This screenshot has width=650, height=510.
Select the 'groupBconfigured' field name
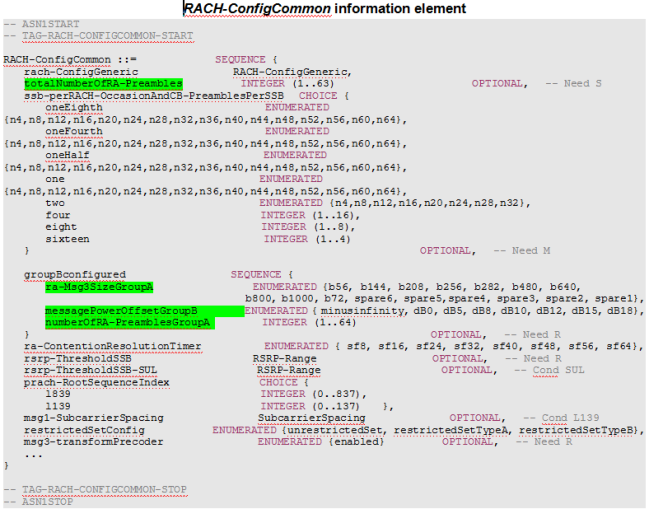[x=75, y=275]
